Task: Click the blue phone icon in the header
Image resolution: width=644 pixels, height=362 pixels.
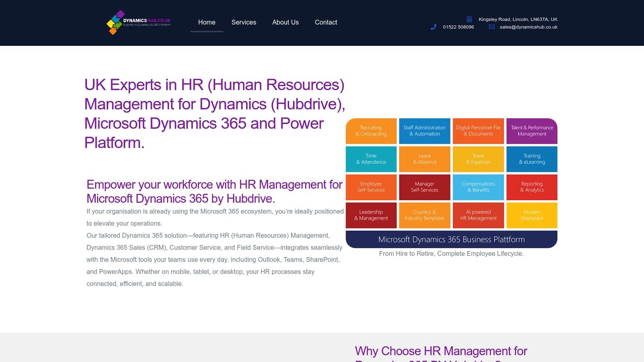Action: point(433,27)
